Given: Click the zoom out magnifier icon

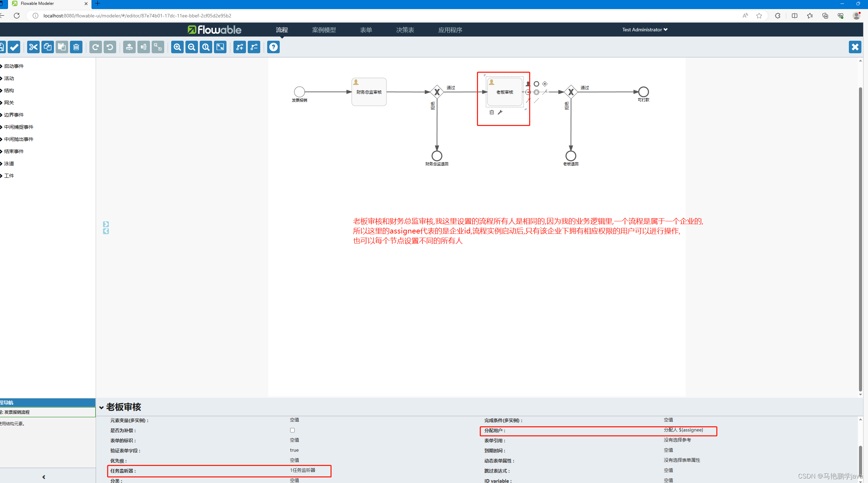Looking at the screenshot, I should [x=192, y=47].
